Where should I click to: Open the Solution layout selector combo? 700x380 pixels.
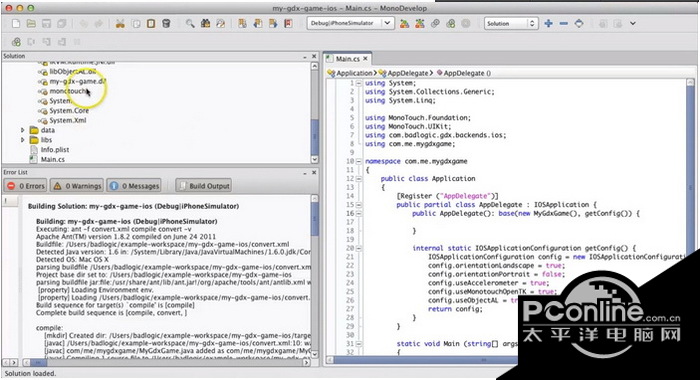point(511,23)
